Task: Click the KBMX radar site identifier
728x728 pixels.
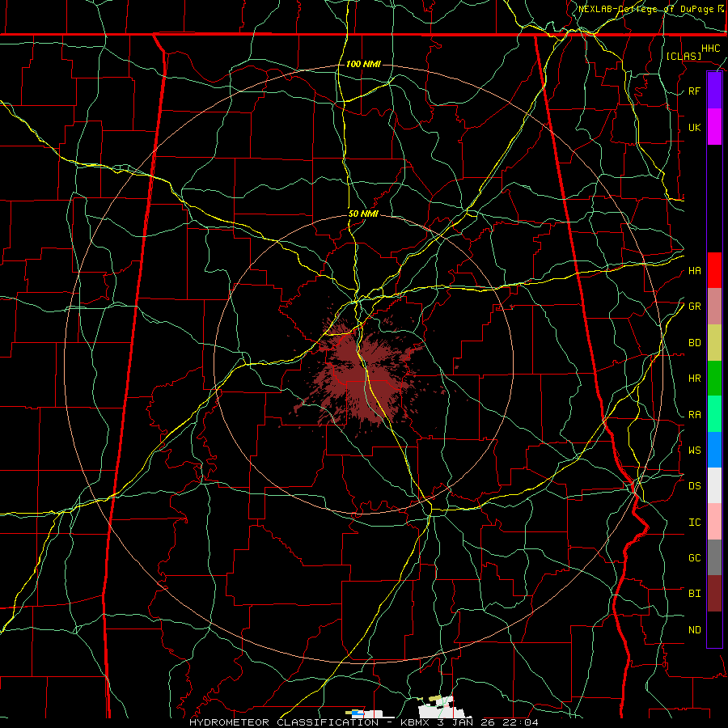Action: (x=415, y=722)
